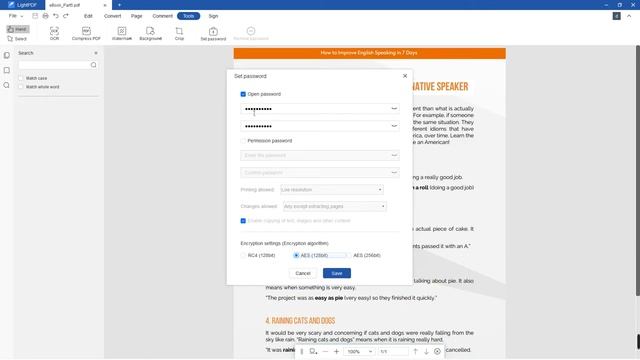
Task: Add a new tab with plus icon
Action: (x=119, y=5)
